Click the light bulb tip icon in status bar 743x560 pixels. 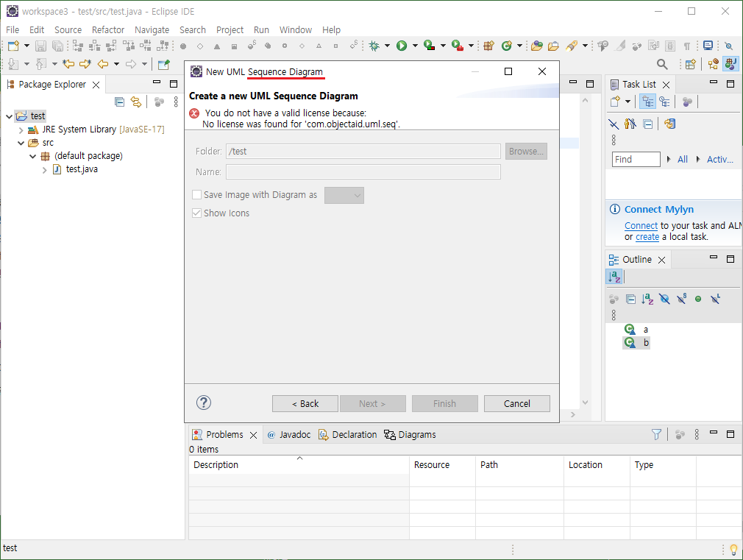(x=733, y=549)
